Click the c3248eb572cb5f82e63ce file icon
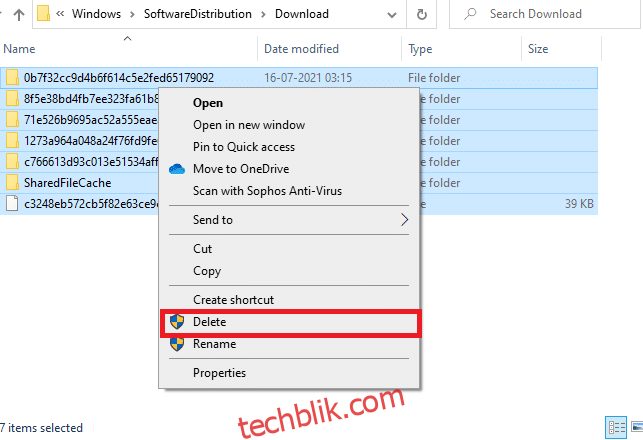The height and width of the screenshot is (440, 643). (x=12, y=203)
